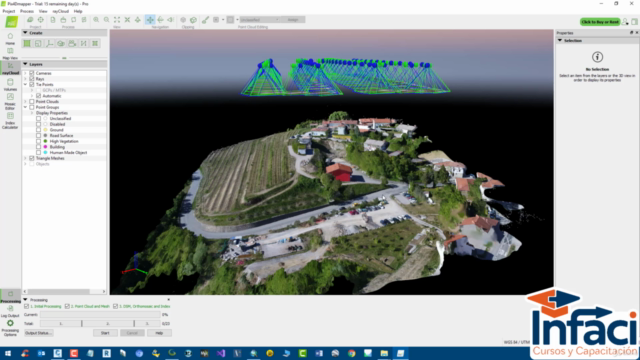Open the Process menu
640x360 pixels.
tap(27, 11)
